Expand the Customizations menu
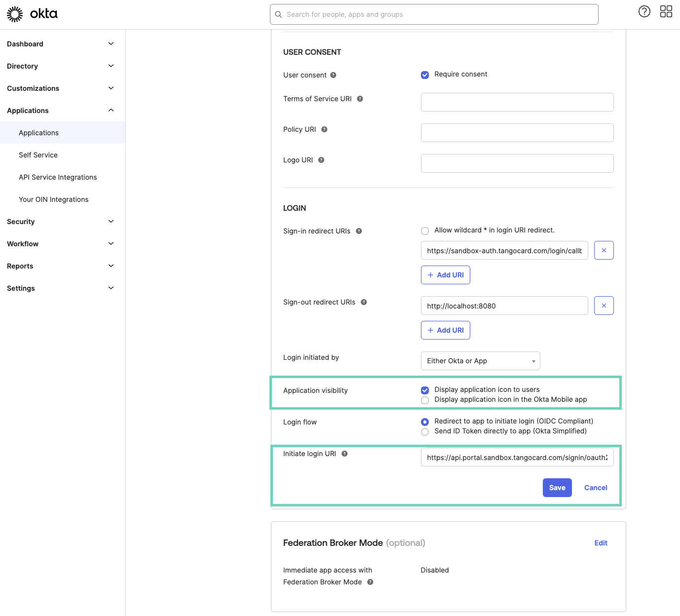The image size is (680, 616). 62,88
